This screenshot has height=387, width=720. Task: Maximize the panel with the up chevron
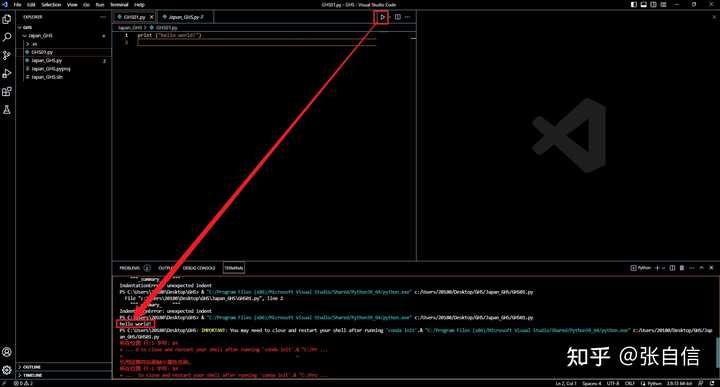click(702, 268)
